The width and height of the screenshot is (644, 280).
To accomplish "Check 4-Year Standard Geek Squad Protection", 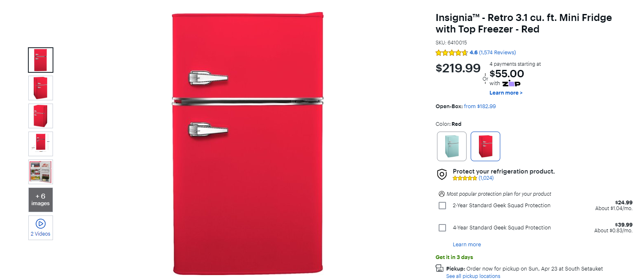I will [x=442, y=228].
